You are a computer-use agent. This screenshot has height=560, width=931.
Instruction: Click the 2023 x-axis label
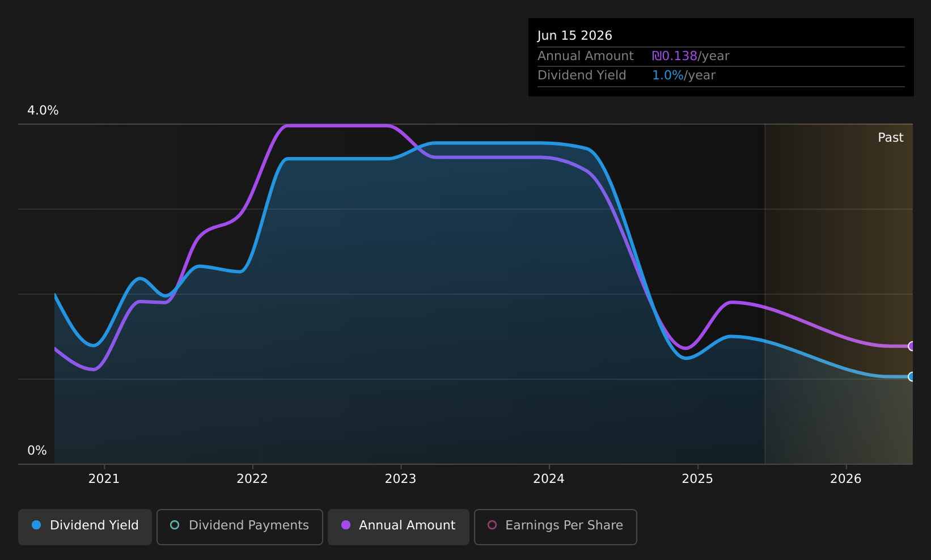pos(400,479)
